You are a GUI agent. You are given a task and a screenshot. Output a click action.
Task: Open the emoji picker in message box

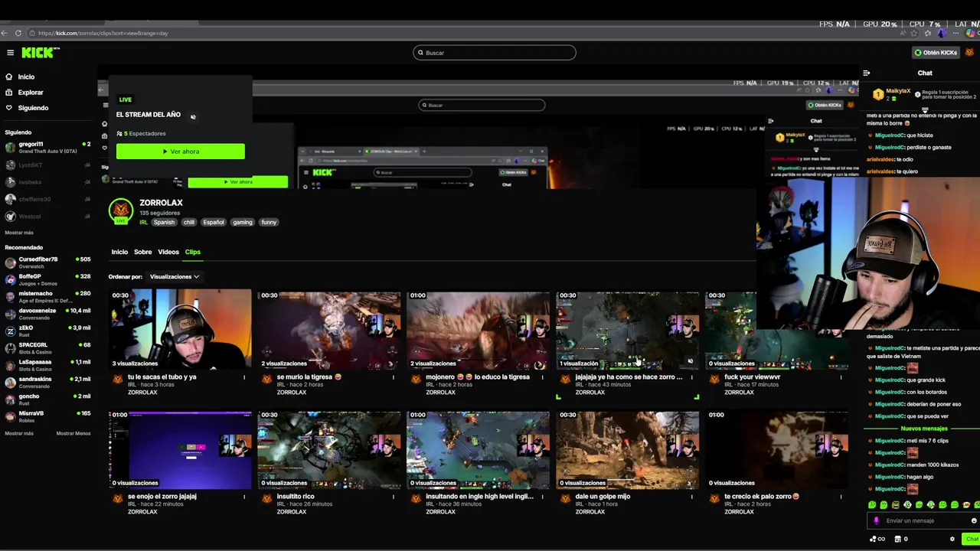pyautogui.click(x=974, y=520)
